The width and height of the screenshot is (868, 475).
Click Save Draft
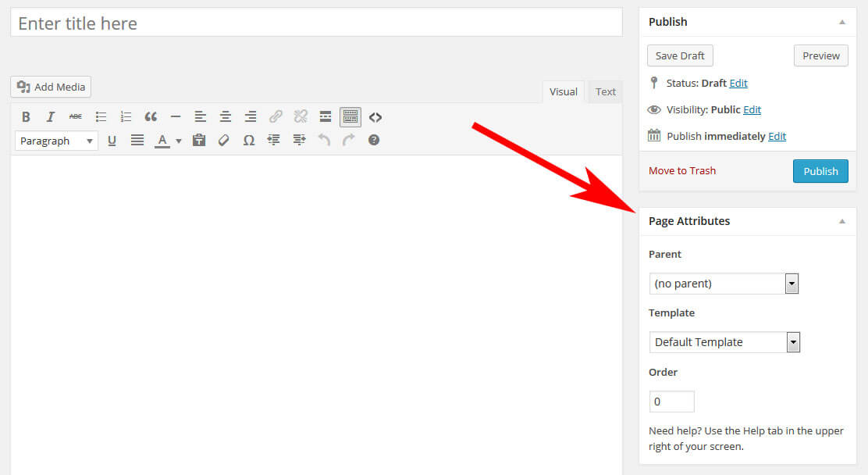coord(679,55)
